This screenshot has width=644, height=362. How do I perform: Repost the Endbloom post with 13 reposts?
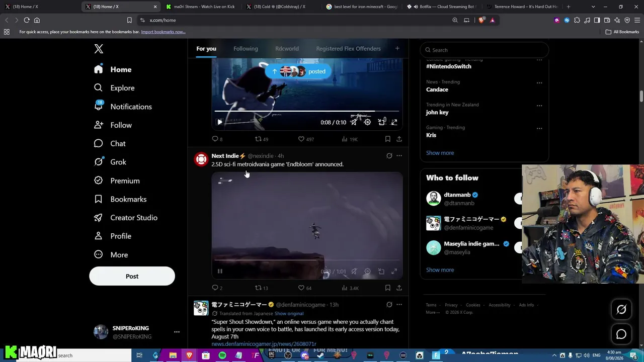click(x=261, y=288)
